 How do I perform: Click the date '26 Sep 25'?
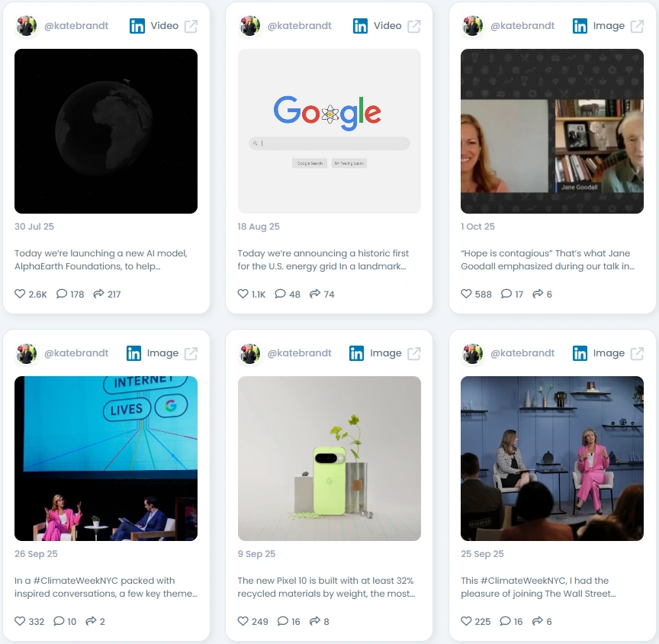point(36,554)
